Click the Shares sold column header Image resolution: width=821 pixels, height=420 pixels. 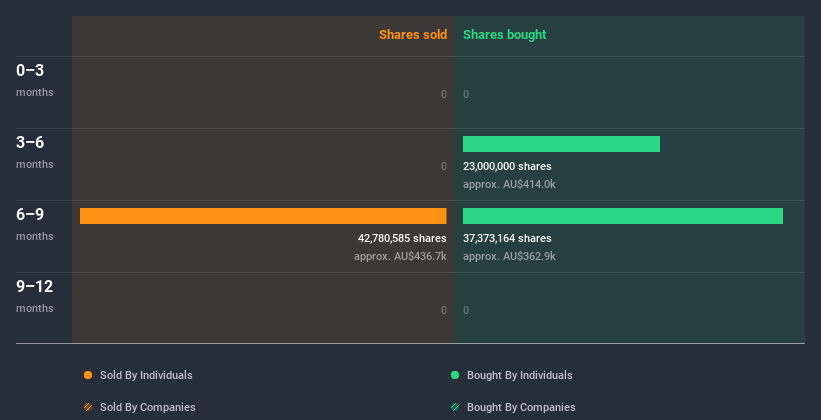point(413,35)
